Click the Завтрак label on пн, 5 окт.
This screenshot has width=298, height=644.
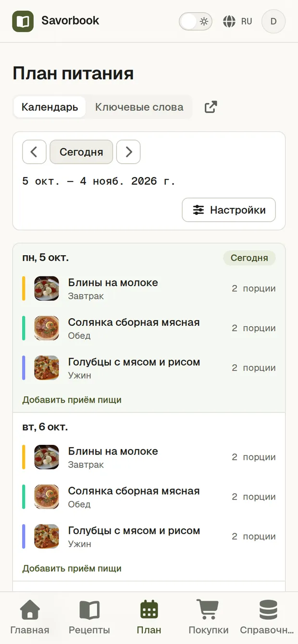point(86,296)
